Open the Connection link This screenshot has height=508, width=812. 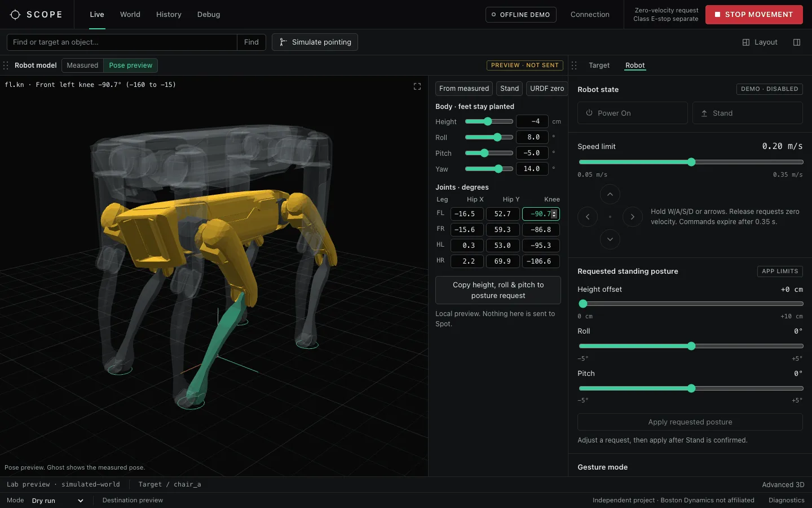[590, 15]
